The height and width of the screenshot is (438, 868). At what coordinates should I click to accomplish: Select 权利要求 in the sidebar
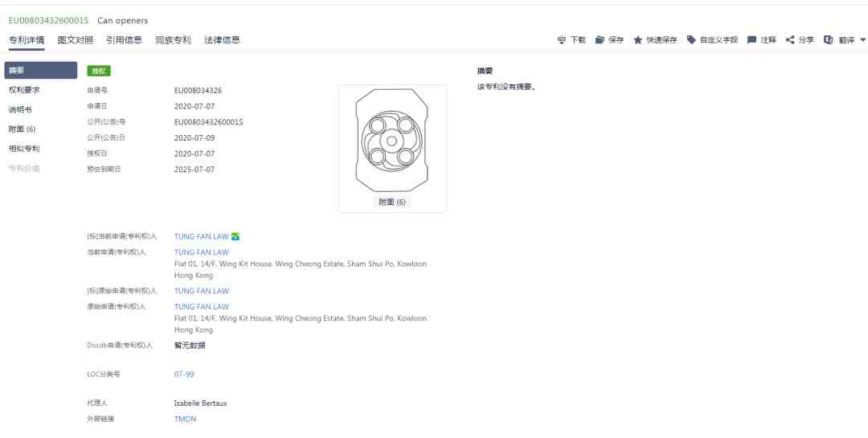tap(24, 90)
